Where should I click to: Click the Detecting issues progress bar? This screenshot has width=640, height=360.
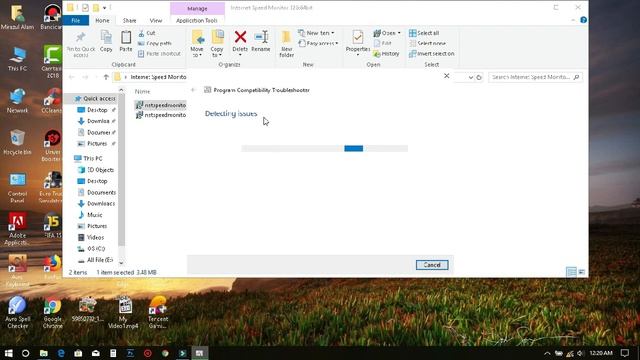[x=324, y=149]
